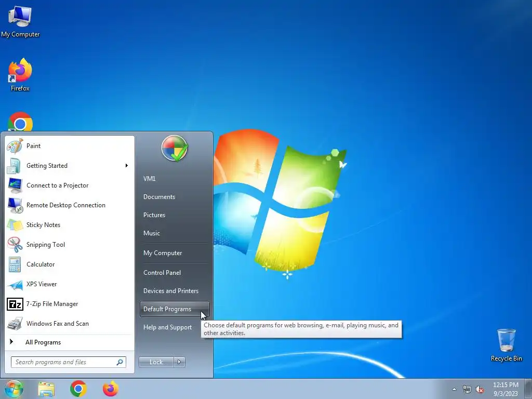Click the Calculator label text

(41, 264)
